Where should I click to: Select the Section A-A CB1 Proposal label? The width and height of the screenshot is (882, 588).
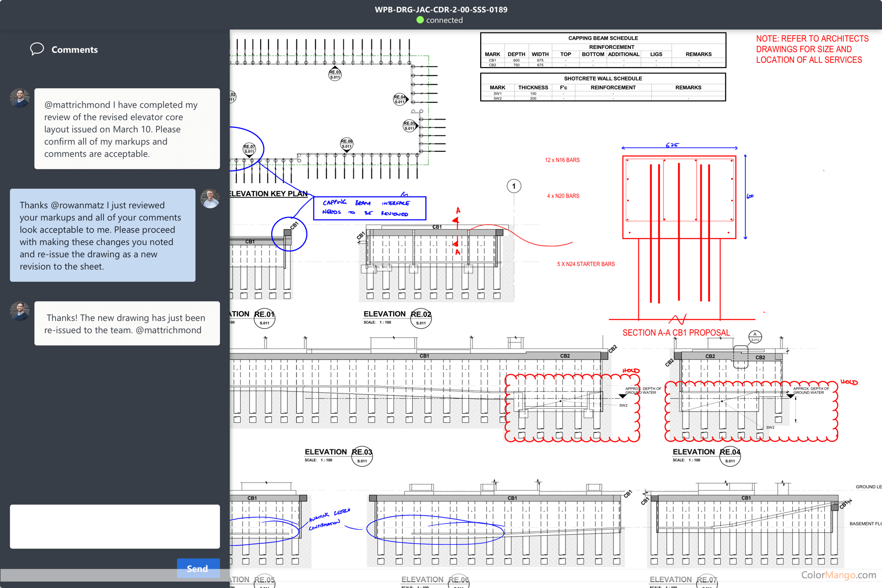coord(676,333)
